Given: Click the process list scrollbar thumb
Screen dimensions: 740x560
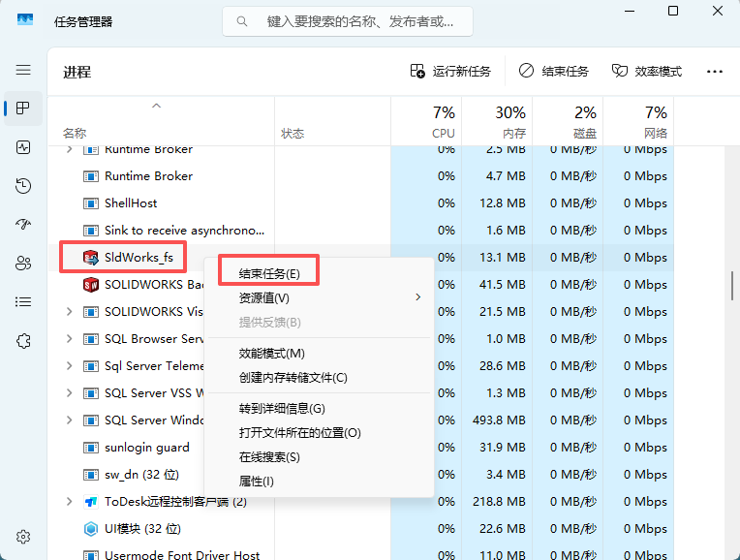Looking at the screenshot, I should coord(732,286).
